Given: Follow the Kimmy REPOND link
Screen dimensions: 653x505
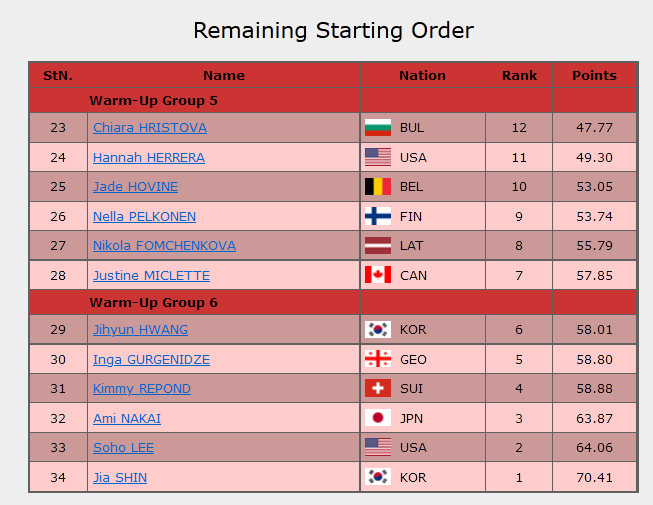Looking at the screenshot, I should (x=141, y=389).
